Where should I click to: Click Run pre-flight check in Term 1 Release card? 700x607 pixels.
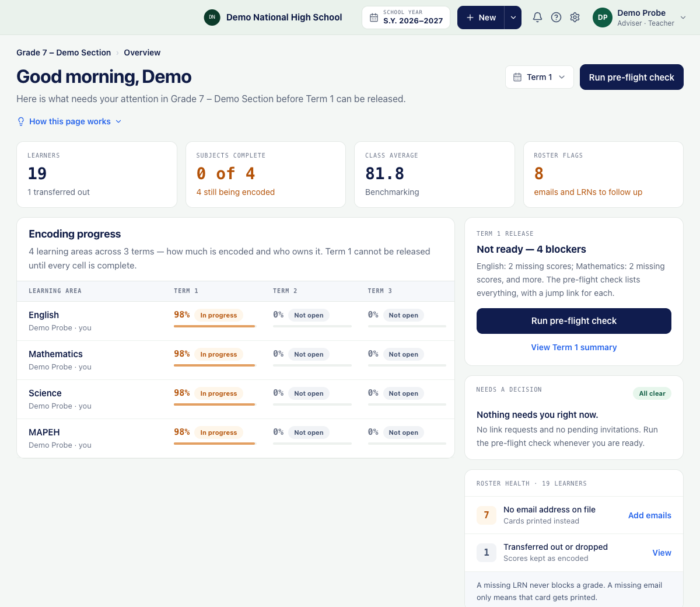coord(574,321)
